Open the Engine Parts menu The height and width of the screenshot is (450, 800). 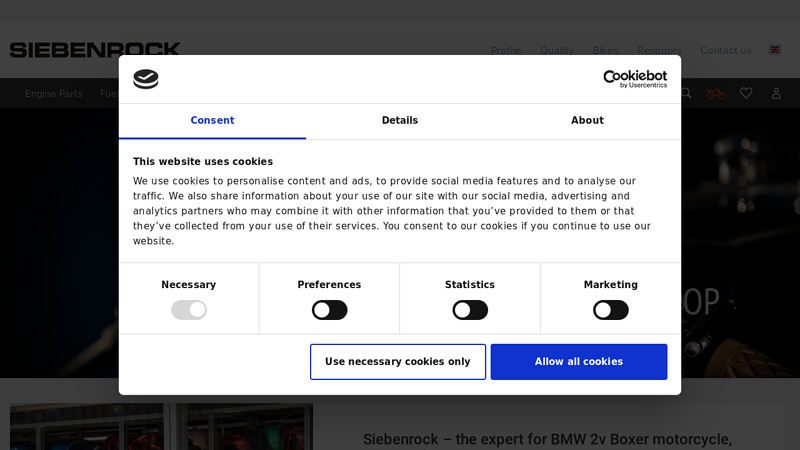click(x=54, y=94)
